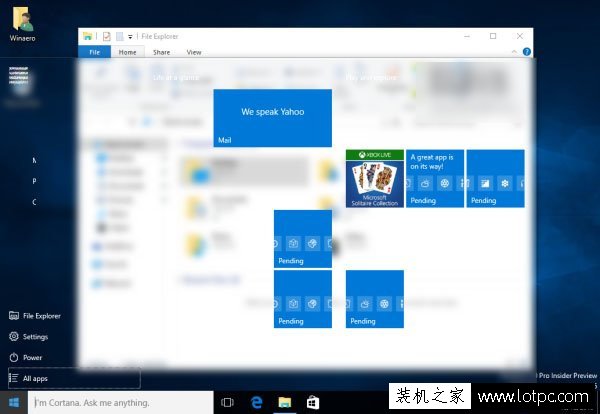Click the All apps list icon
600x414 pixels.
13,378
